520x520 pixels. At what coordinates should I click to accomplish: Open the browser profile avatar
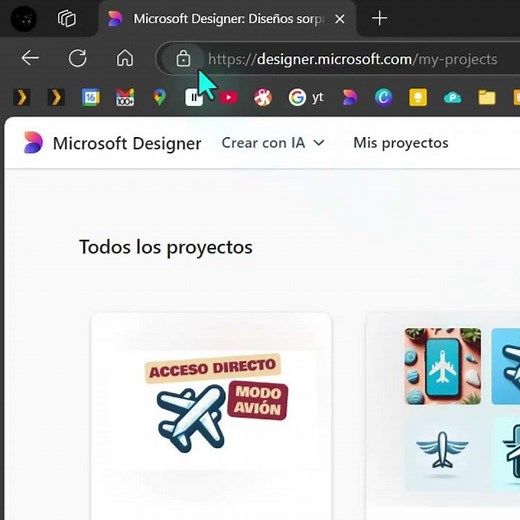pos(23,18)
